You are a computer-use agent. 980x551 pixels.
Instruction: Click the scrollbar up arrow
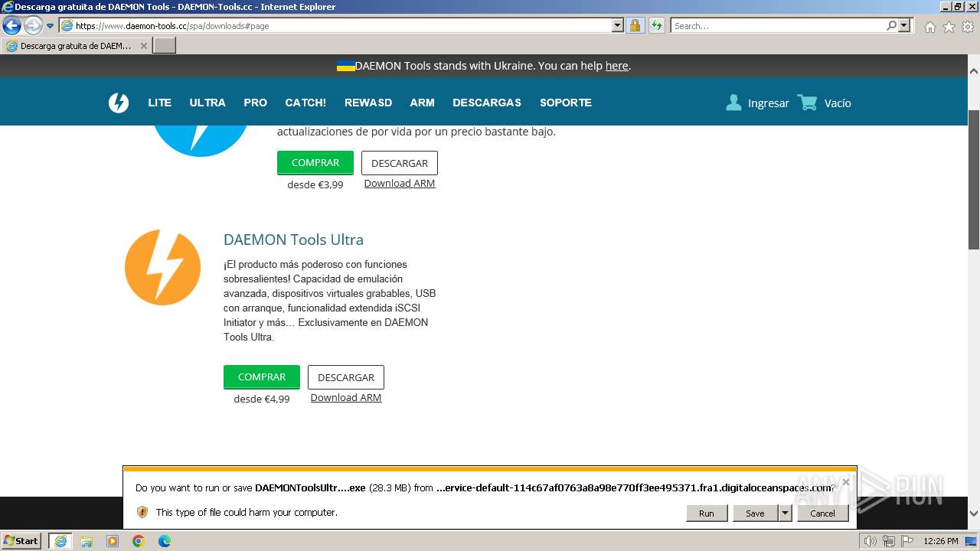(x=974, y=70)
